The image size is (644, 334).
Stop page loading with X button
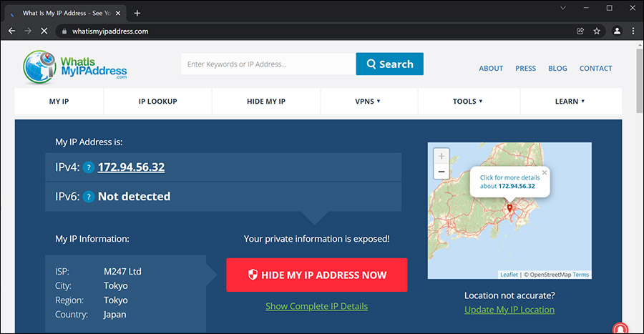[x=44, y=31]
